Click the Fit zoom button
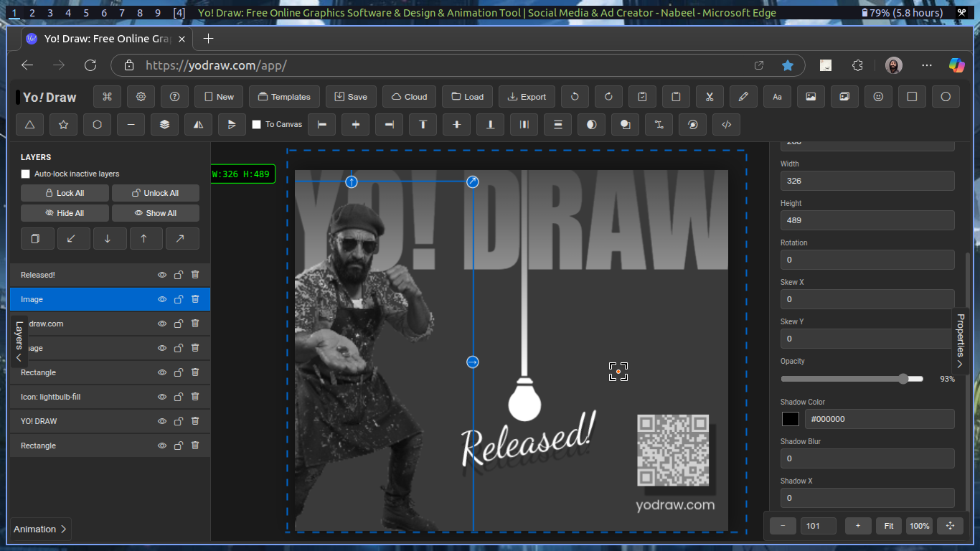This screenshot has width=980, height=551. (x=888, y=526)
